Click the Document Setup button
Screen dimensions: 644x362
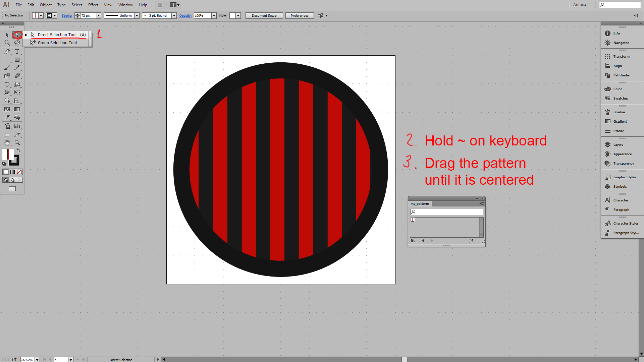pos(264,16)
